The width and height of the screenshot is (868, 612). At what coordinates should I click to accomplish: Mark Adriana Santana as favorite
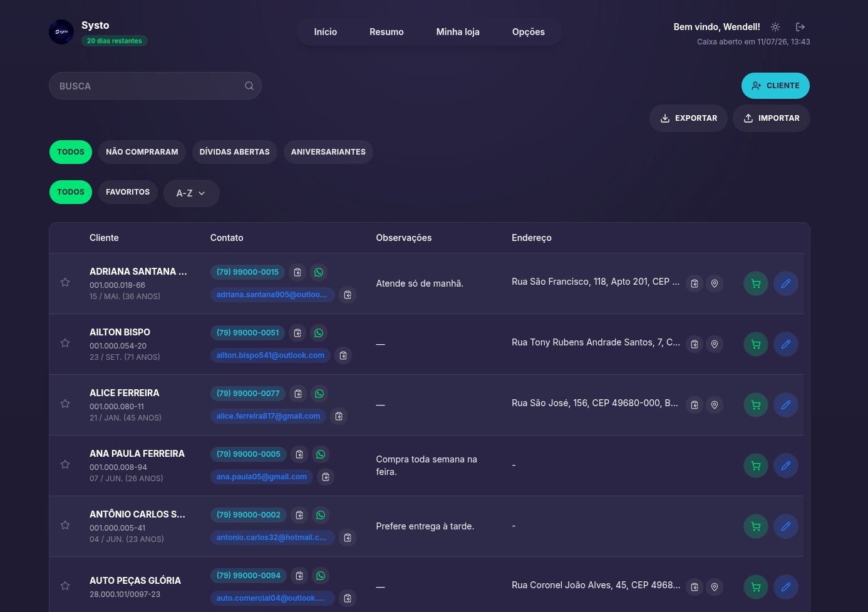[65, 282]
